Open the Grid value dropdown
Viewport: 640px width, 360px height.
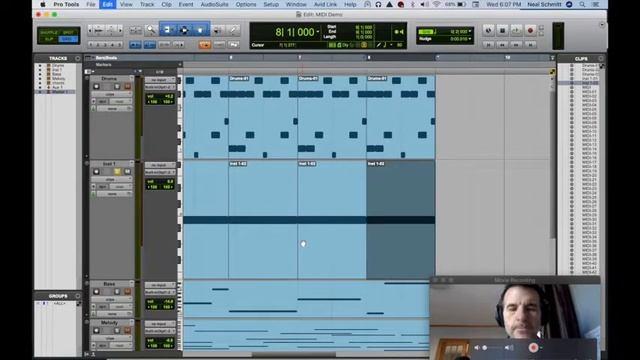click(x=471, y=31)
